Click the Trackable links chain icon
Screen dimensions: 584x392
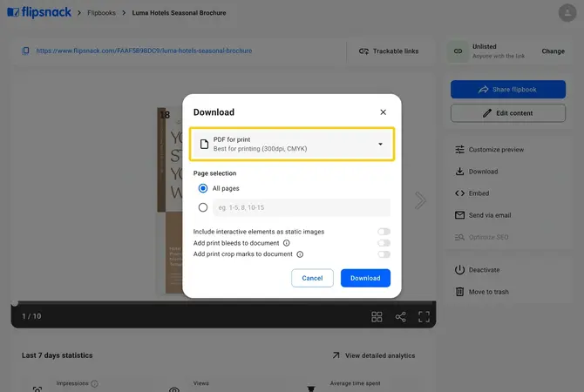pyautogui.click(x=363, y=51)
